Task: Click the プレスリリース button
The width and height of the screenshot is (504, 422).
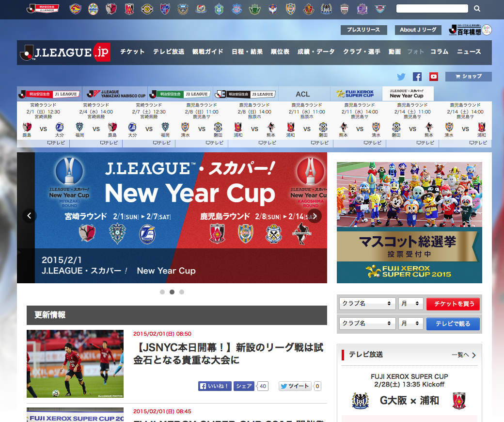Action: tap(363, 30)
